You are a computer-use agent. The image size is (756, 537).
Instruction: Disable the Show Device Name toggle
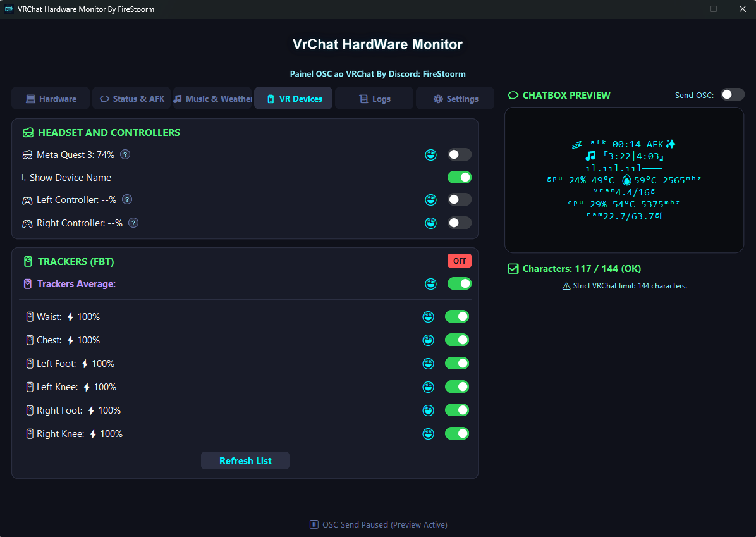click(459, 178)
